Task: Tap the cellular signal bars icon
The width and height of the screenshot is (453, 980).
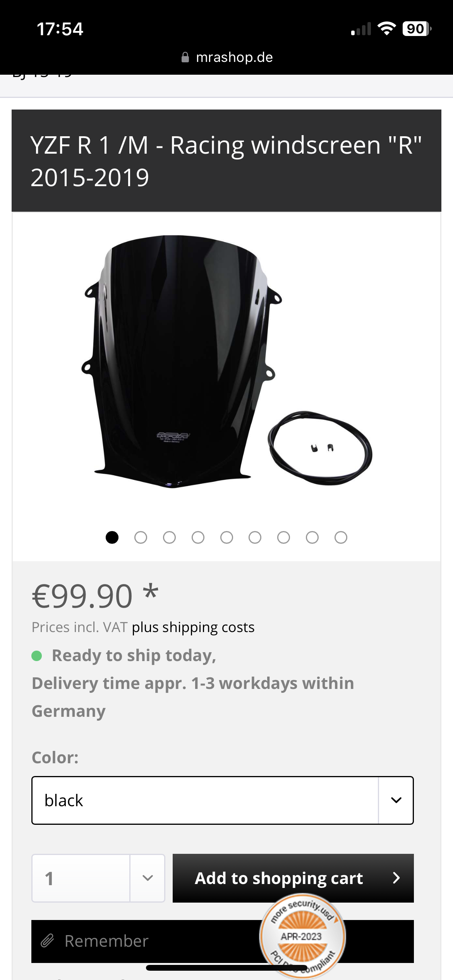Action: pyautogui.click(x=361, y=29)
